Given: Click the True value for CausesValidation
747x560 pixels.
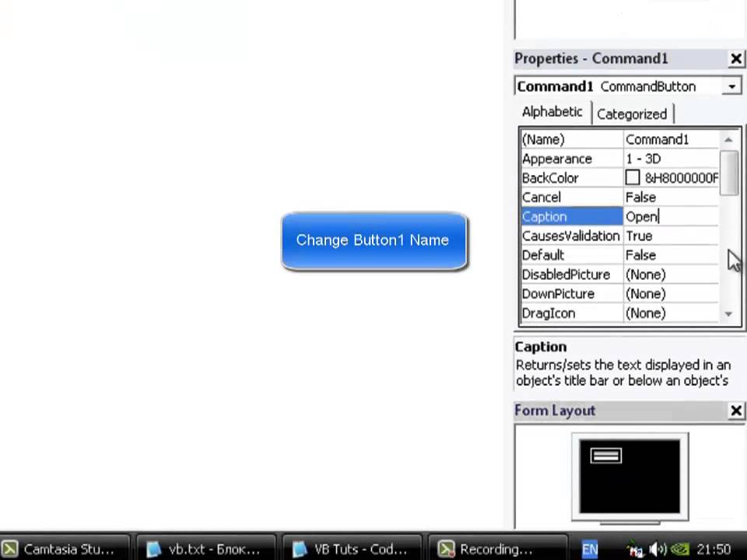Looking at the screenshot, I should [670, 236].
